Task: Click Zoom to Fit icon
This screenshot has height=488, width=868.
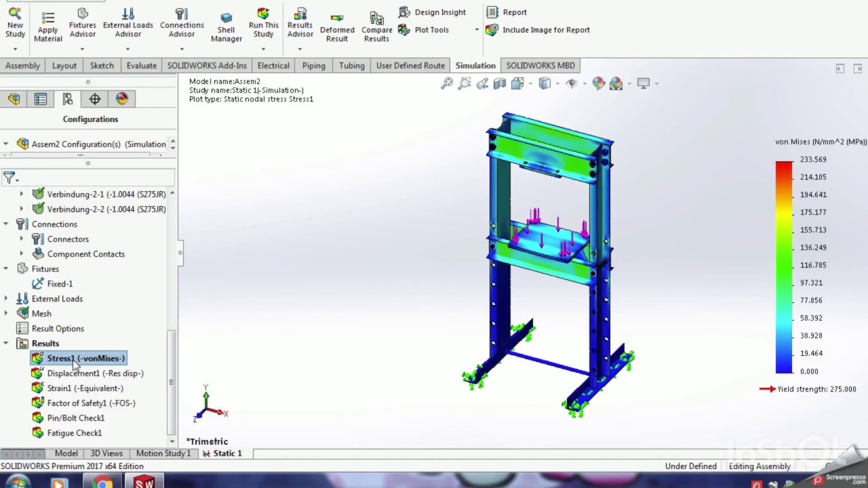Action: [447, 83]
